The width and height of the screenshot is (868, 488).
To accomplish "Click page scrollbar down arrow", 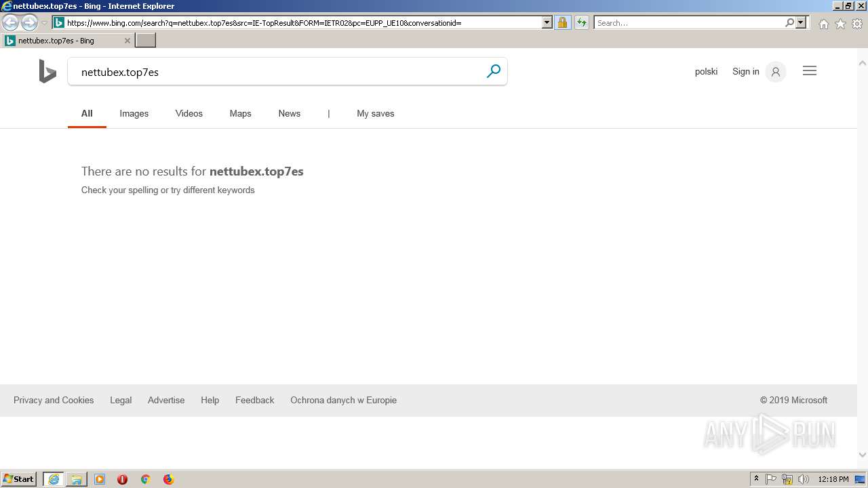I will point(863,455).
